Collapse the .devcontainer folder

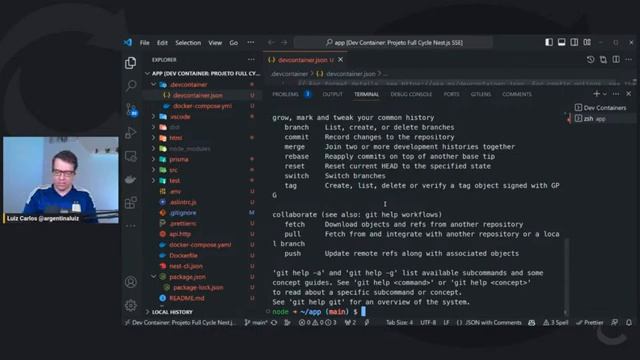pyautogui.click(x=154, y=84)
